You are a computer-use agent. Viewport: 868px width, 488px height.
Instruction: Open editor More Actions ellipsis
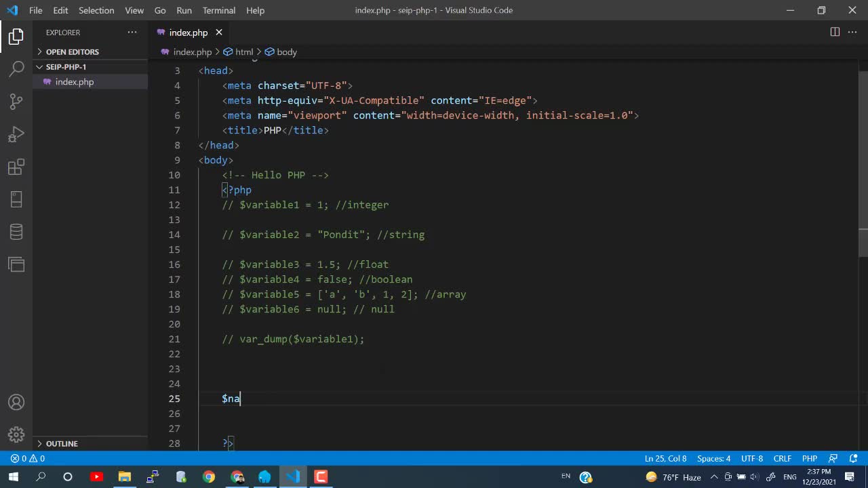point(854,32)
